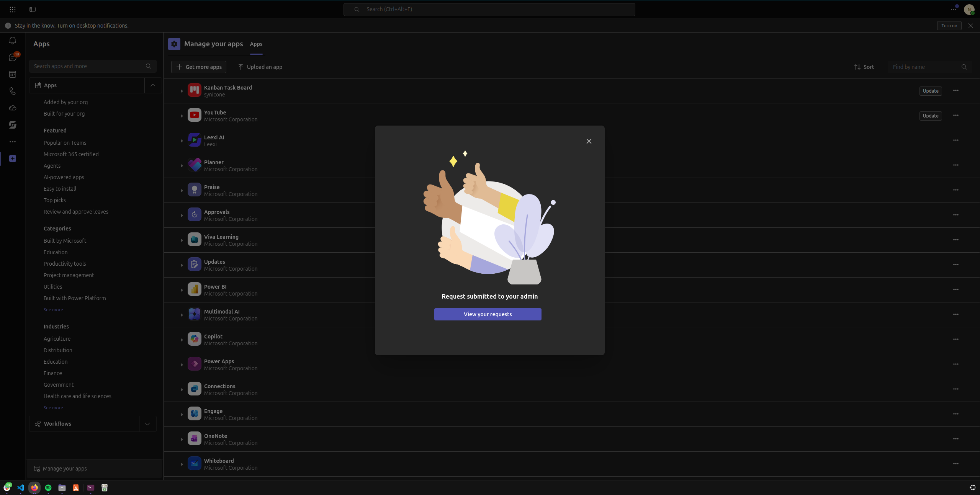Close the request submitted dialog
Viewport: 980px width, 495px height.
click(x=589, y=141)
